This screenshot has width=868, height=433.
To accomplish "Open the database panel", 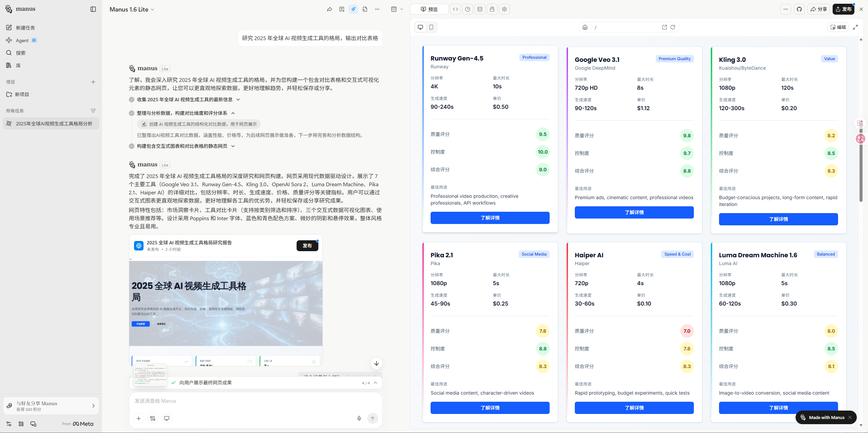I will (480, 9).
